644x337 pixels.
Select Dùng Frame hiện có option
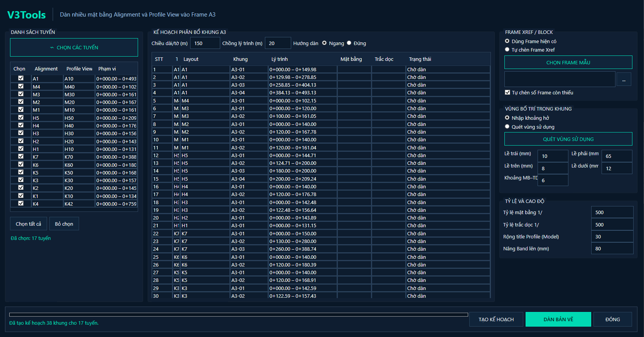point(507,41)
